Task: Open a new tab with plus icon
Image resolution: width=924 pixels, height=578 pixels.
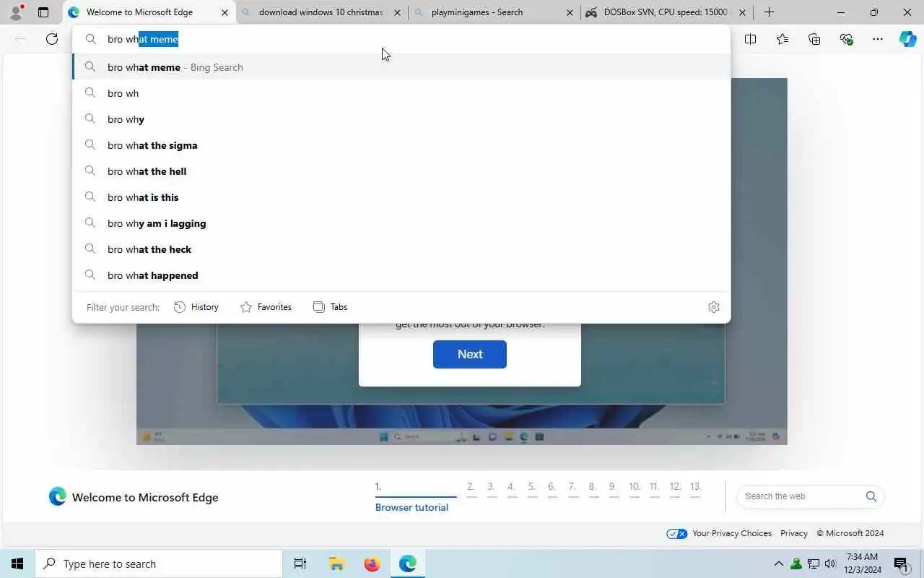Action: tap(769, 12)
